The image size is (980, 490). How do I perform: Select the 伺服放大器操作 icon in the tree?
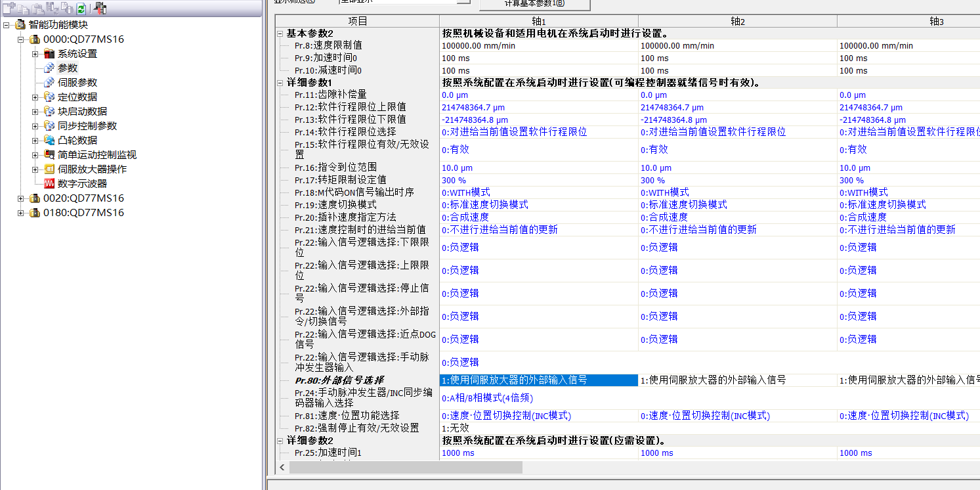click(x=49, y=169)
